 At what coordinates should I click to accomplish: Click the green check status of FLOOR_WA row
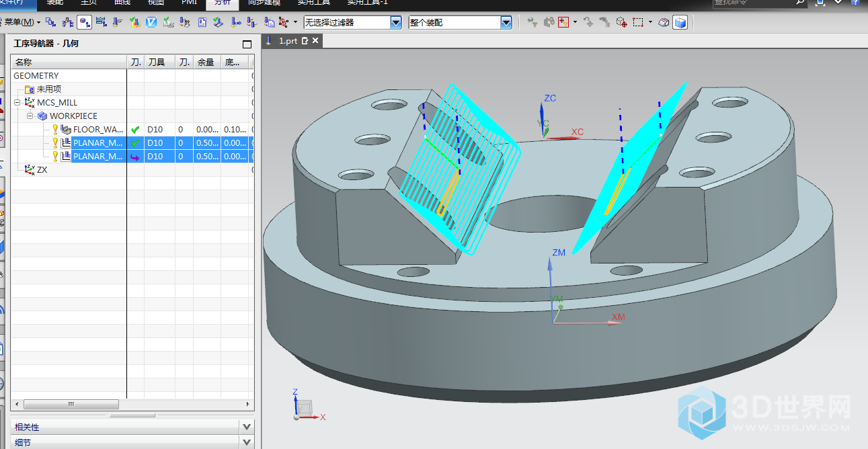pyautogui.click(x=135, y=130)
